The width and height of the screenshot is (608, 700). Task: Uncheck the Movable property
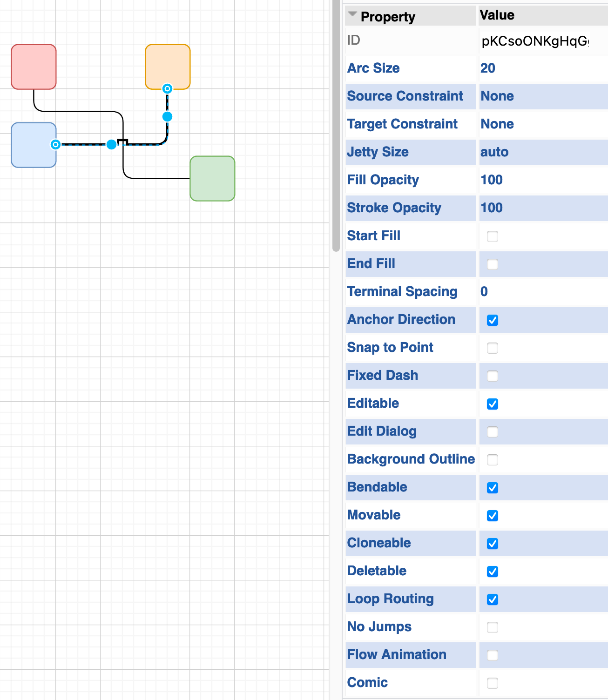(x=492, y=516)
